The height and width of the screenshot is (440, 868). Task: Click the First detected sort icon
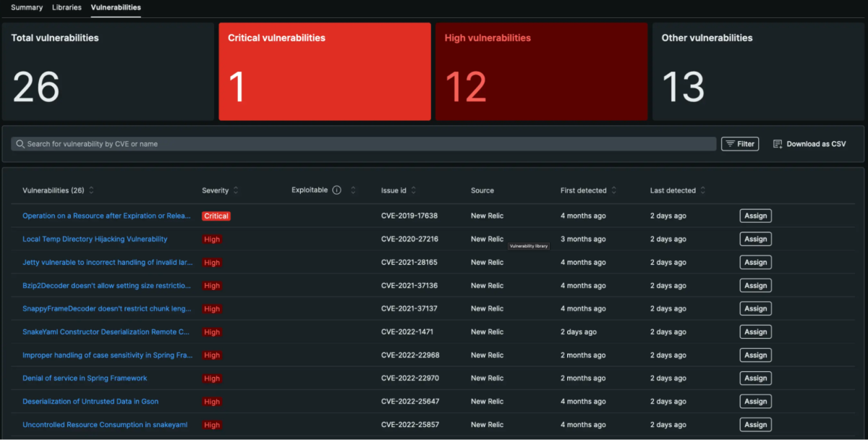click(x=614, y=190)
